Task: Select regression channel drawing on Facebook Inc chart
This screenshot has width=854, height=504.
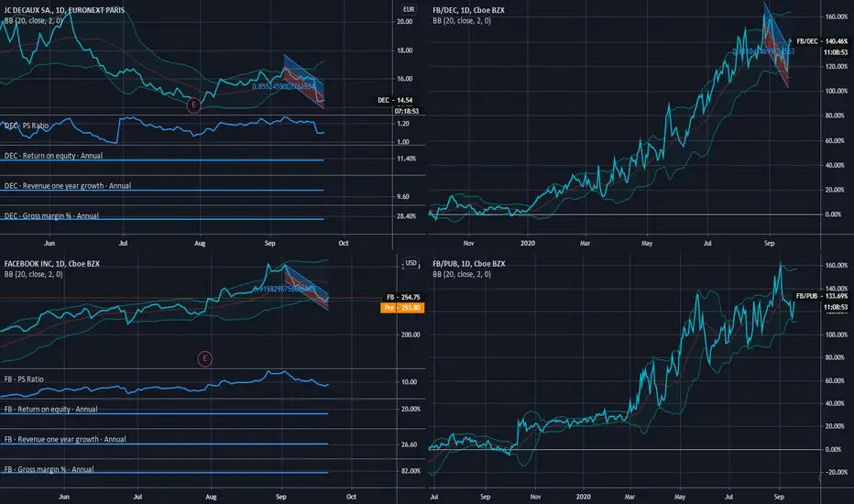Action: [306, 287]
